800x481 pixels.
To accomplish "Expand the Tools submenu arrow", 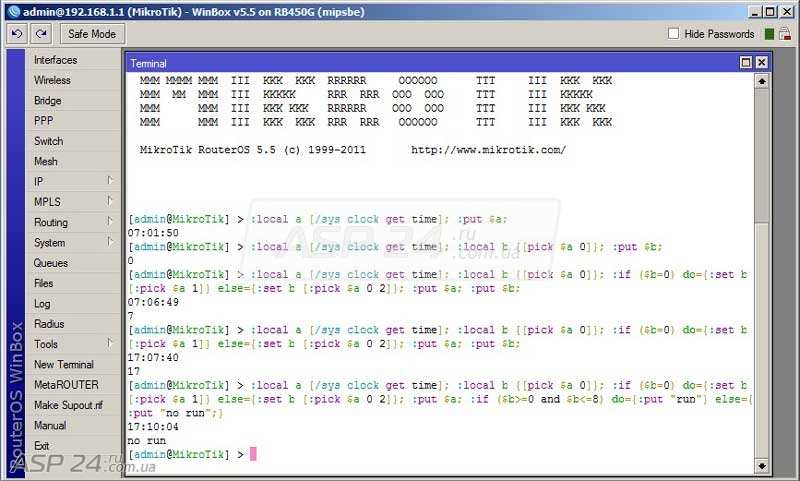I will pos(110,343).
